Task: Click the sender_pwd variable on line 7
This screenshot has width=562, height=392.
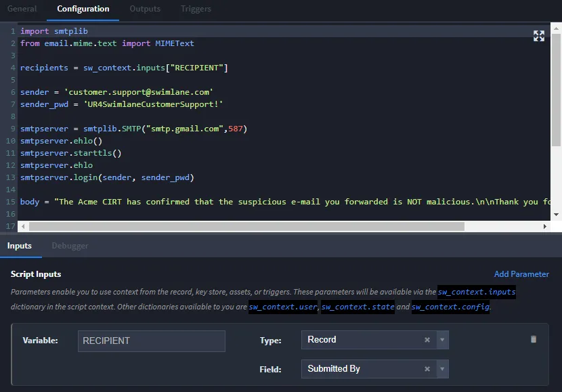Action: point(44,104)
